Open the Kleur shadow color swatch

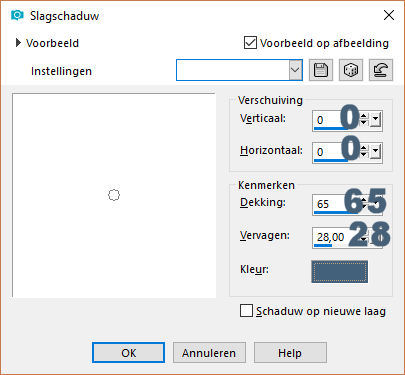click(340, 272)
